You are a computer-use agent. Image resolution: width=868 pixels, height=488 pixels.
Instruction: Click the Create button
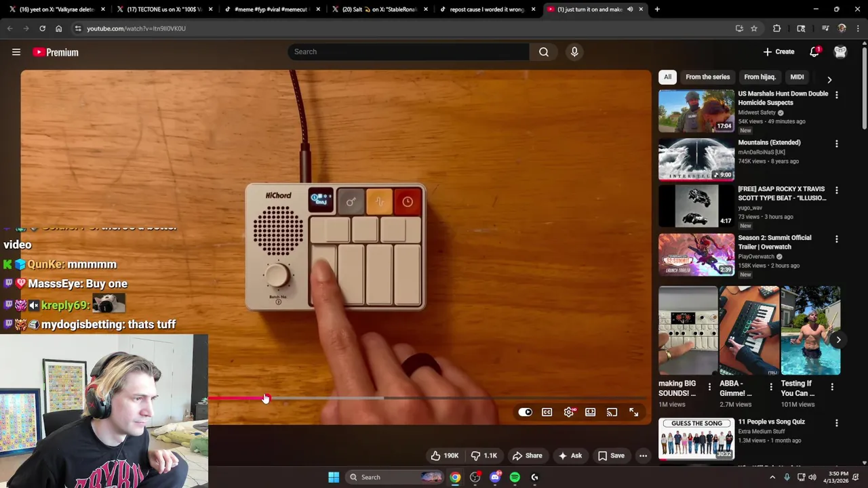click(778, 52)
